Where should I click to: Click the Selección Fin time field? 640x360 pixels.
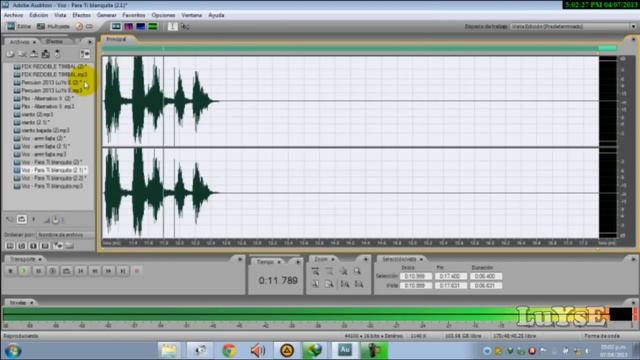click(x=450, y=276)
